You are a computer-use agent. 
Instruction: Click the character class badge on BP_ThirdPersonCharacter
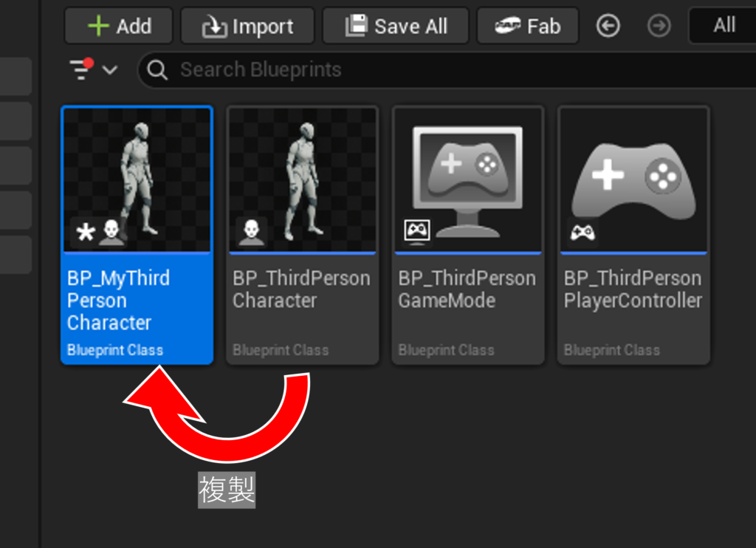(x=251, y=232)
